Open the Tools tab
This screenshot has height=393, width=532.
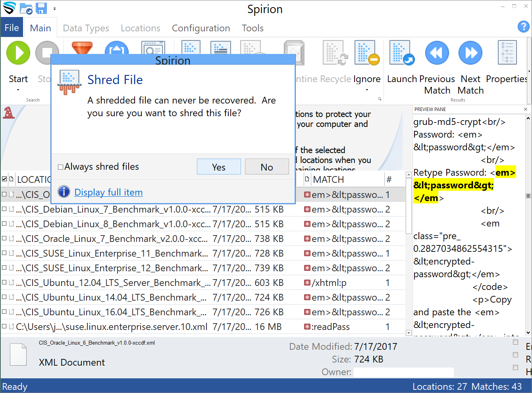(253, 28)
